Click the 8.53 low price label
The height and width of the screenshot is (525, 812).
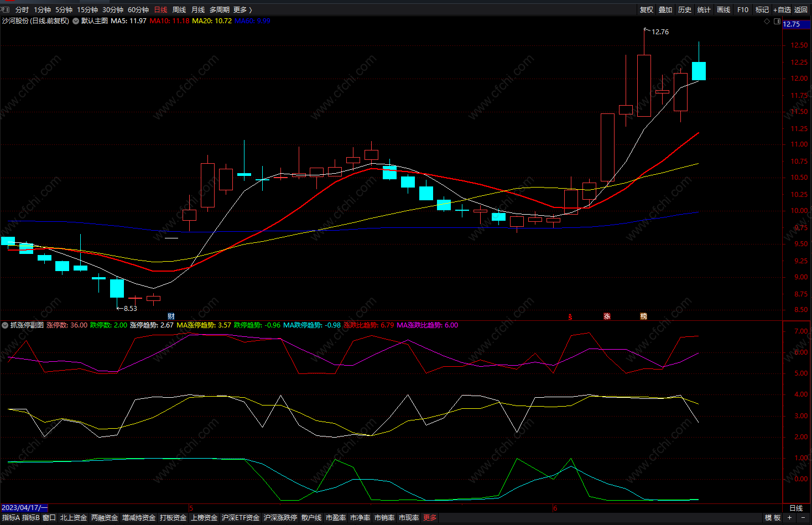131,309
